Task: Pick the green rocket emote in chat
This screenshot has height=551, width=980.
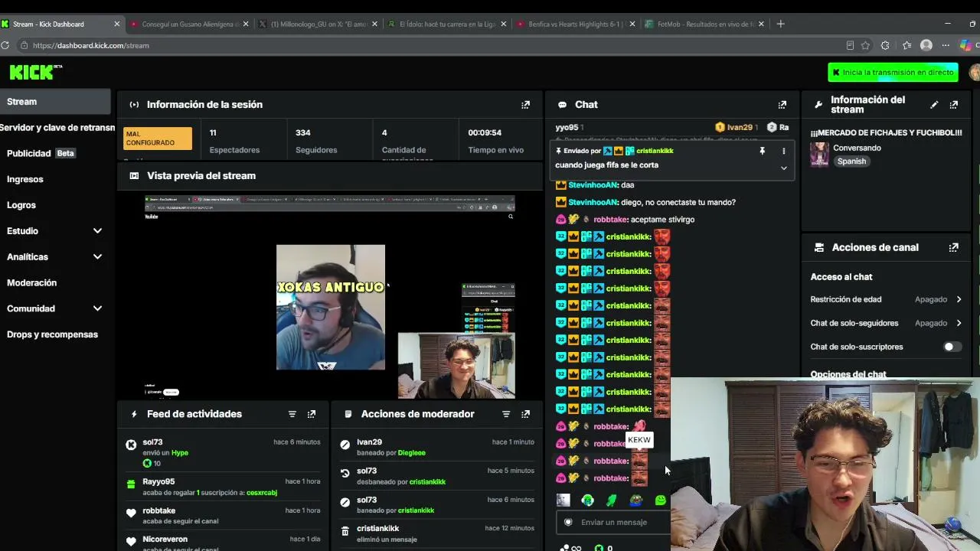Action: coord(612,500)
